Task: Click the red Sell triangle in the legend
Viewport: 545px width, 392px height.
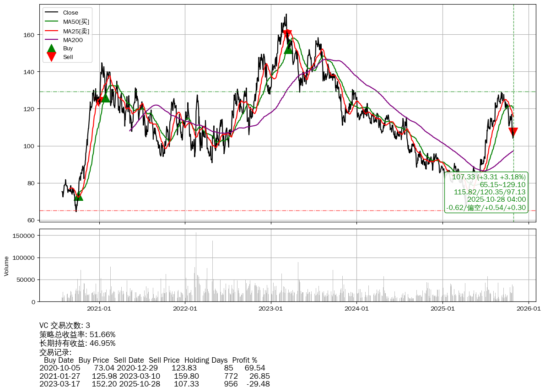Action: 52,57
